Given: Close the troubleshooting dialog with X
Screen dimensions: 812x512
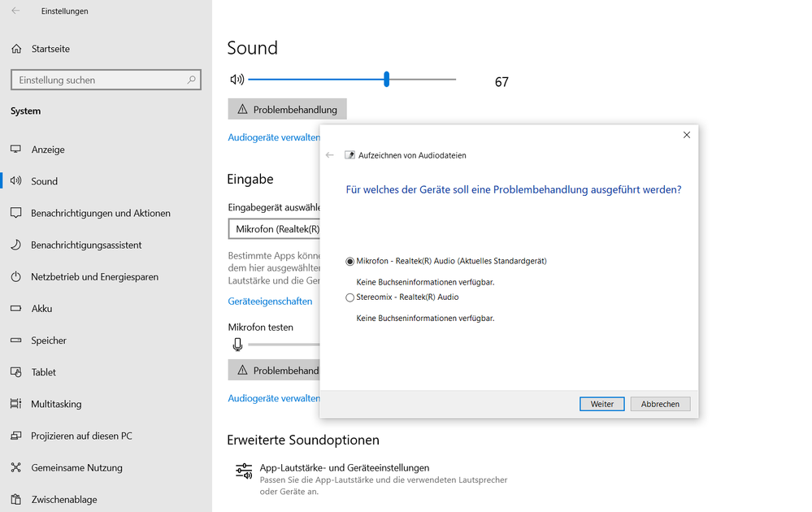Looking at the screenshot, I should click(x=687, y=135).
